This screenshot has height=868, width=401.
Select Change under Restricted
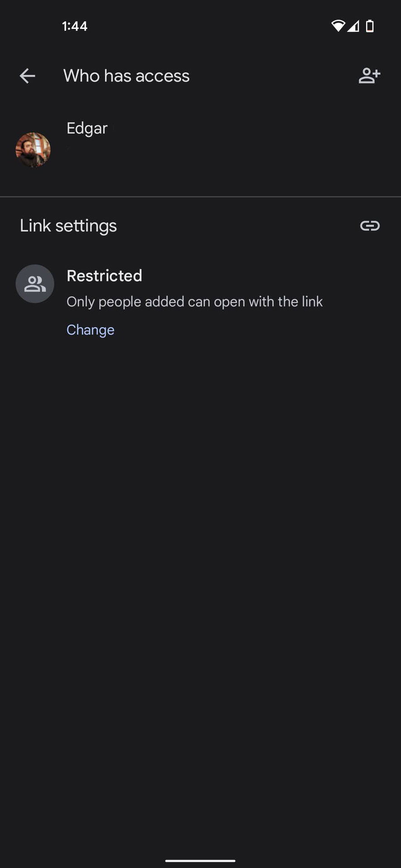[91, 330]
